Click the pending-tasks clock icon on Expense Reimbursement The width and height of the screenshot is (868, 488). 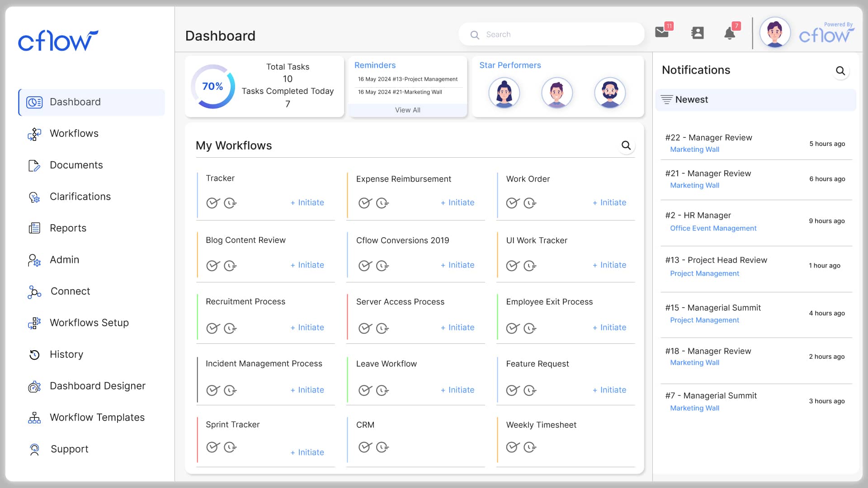pos(382,203)
